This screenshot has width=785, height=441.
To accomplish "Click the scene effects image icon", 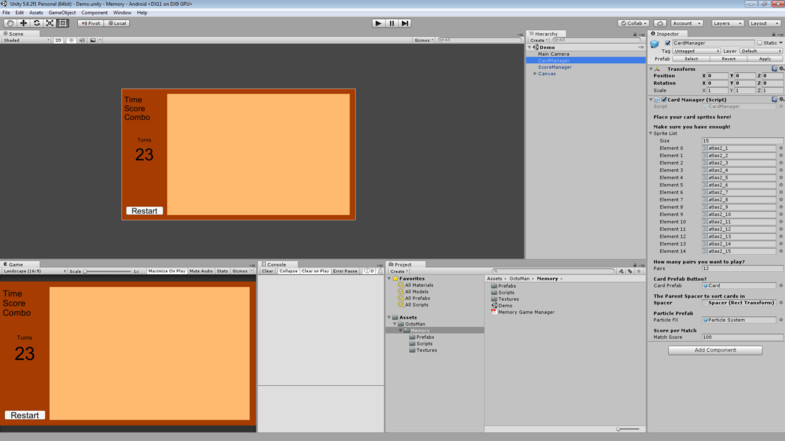I will pos(93,40).
